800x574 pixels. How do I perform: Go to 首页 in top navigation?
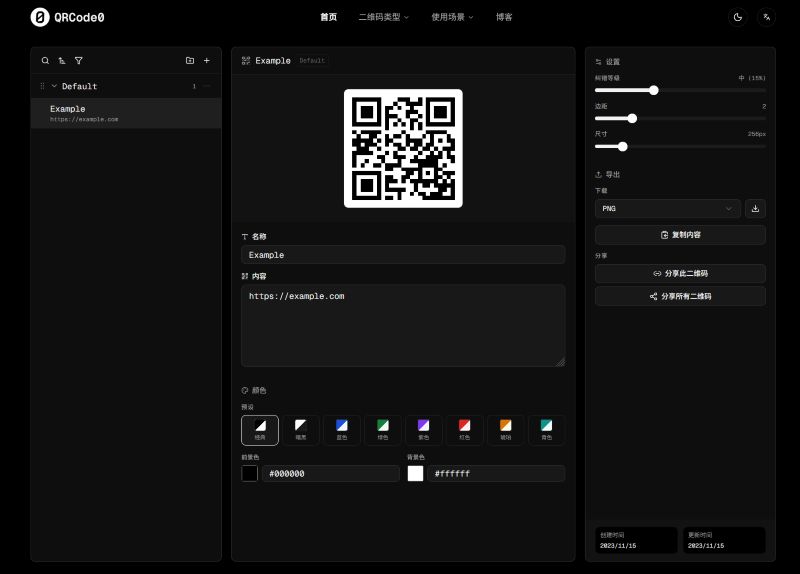coord(329,17)
